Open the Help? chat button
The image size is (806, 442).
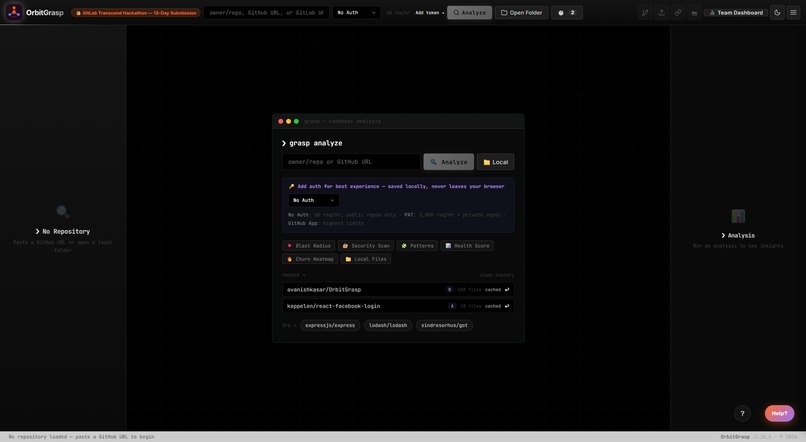tap(779, 413)
